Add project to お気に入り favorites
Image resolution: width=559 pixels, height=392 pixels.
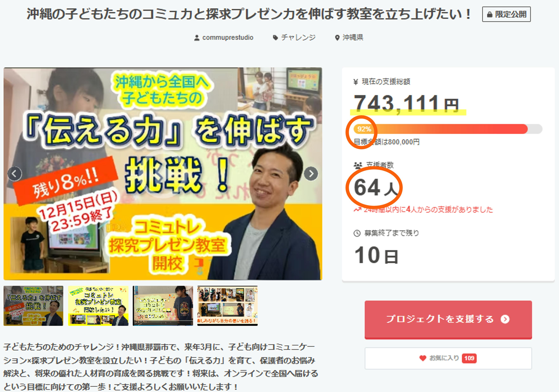coord(448,358)
